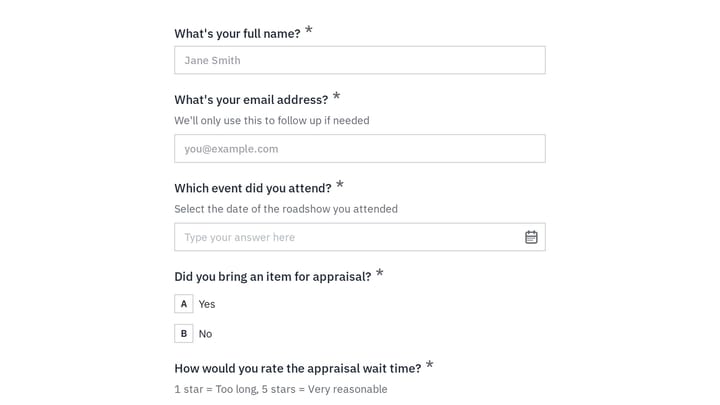
Task: Click the required asterisk beside full name
Action: click(309, 30)
